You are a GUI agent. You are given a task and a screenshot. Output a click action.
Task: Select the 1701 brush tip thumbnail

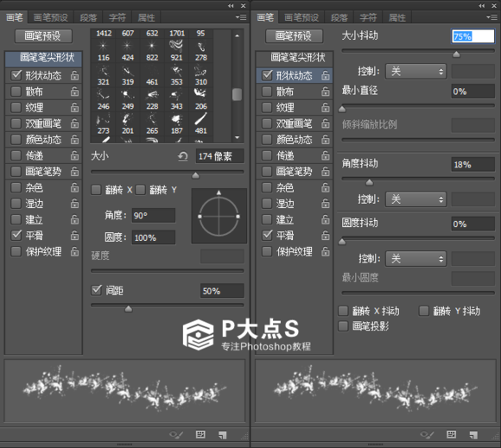tap(177, 46)
